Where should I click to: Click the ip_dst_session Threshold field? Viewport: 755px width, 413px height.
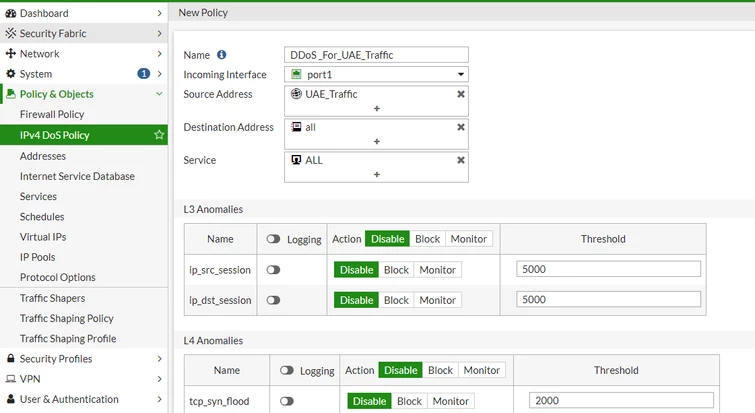(x=608, y=299)
